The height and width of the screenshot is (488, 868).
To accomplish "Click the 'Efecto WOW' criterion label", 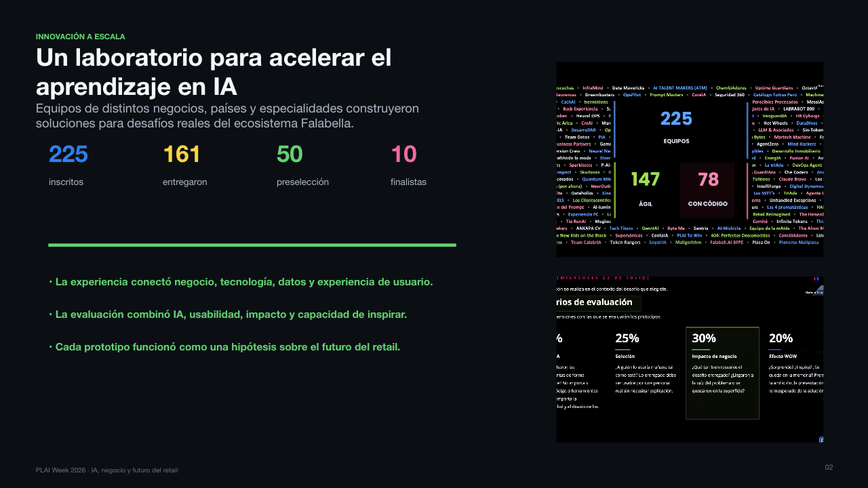I will pyautogui.click(x=783, y=356).
